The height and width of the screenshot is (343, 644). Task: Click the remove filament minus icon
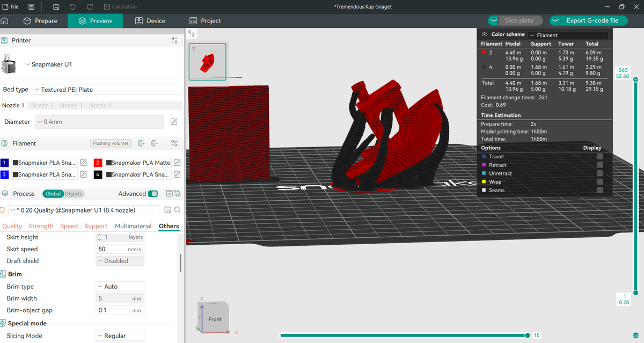(155, 143)
